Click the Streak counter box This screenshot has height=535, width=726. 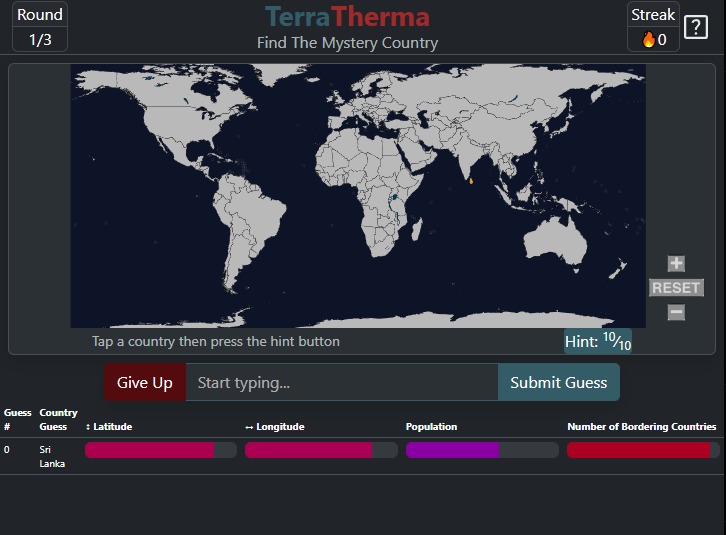[x=653, y=27]
